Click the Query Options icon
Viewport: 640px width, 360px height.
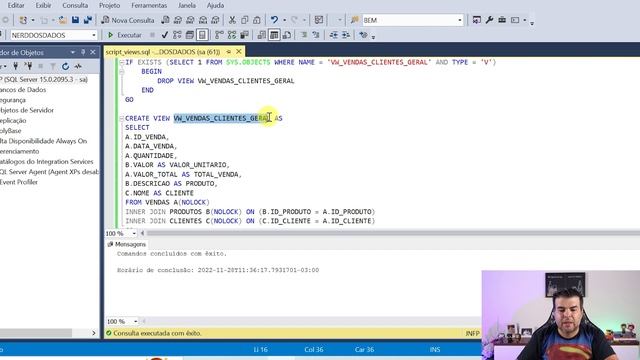tap(190, 35)
